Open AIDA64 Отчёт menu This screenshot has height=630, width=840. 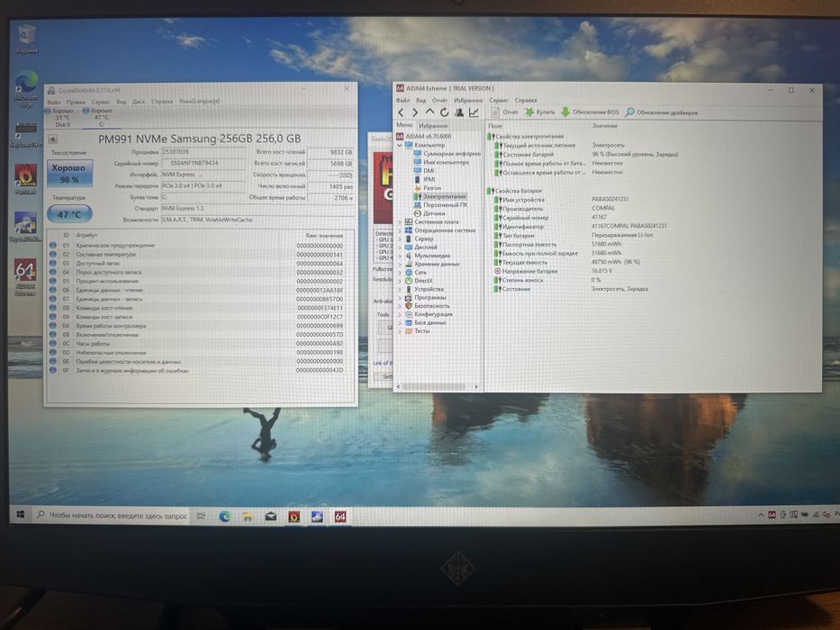(x=440, y=100)
